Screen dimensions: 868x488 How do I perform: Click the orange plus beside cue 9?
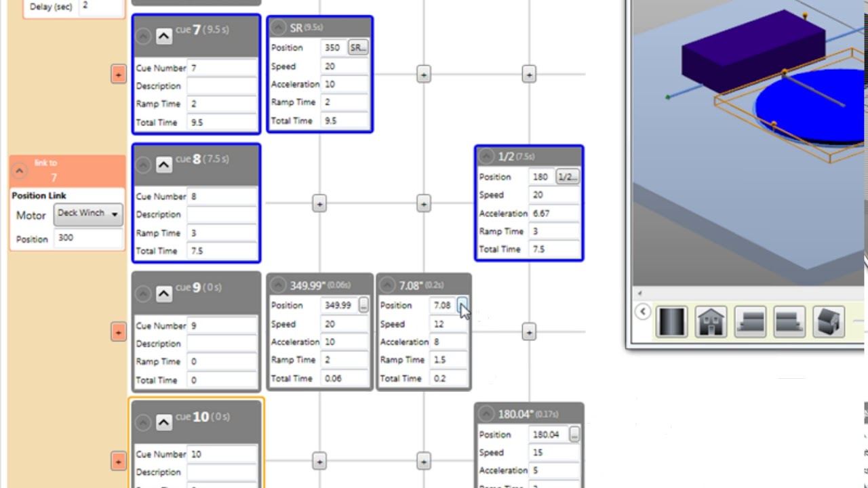coord(118,332)
